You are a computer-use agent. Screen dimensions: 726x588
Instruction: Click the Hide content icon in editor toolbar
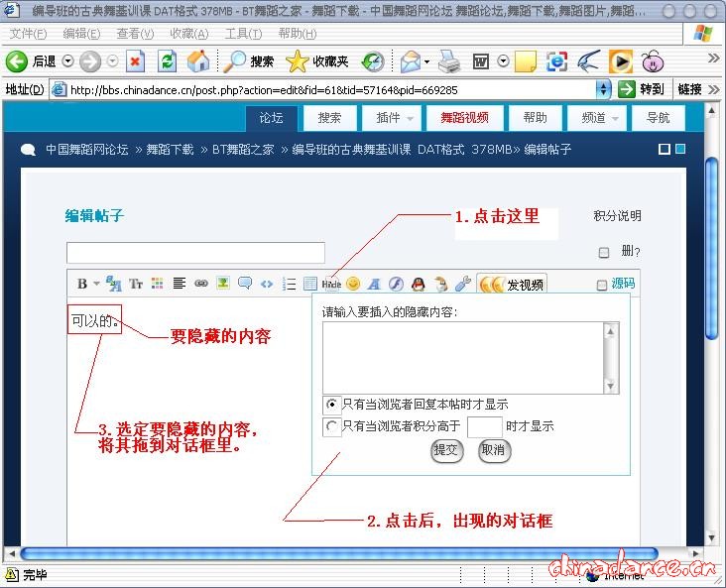331,284
